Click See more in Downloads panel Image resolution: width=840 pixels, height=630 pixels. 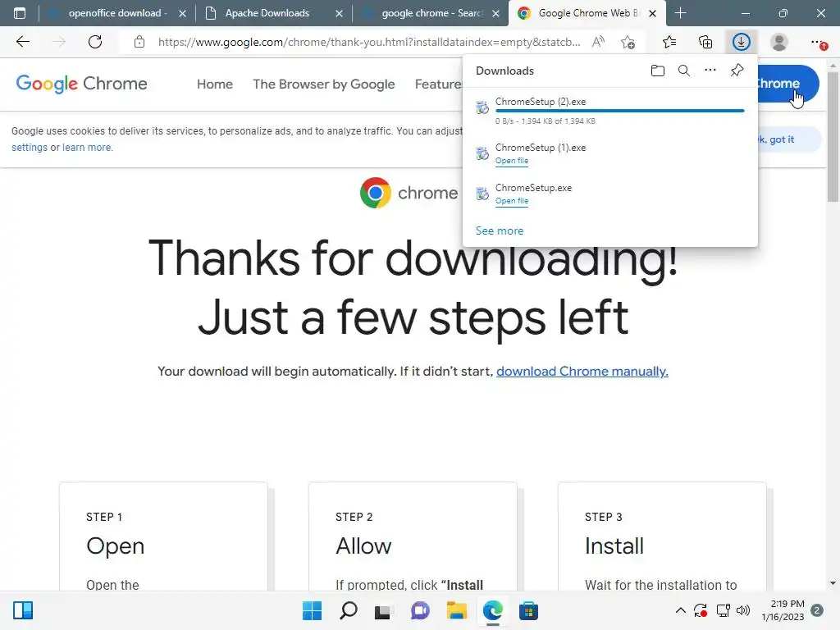[x=500, y=231]
